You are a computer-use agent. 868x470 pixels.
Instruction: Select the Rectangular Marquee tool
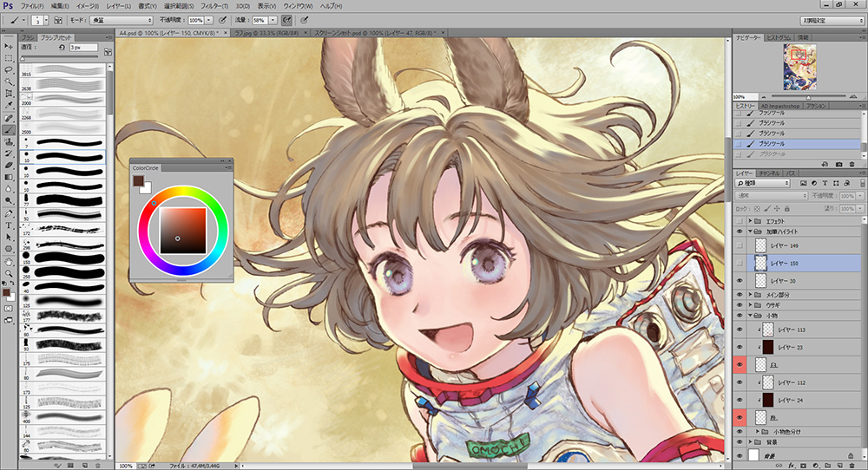click(9, 58)
